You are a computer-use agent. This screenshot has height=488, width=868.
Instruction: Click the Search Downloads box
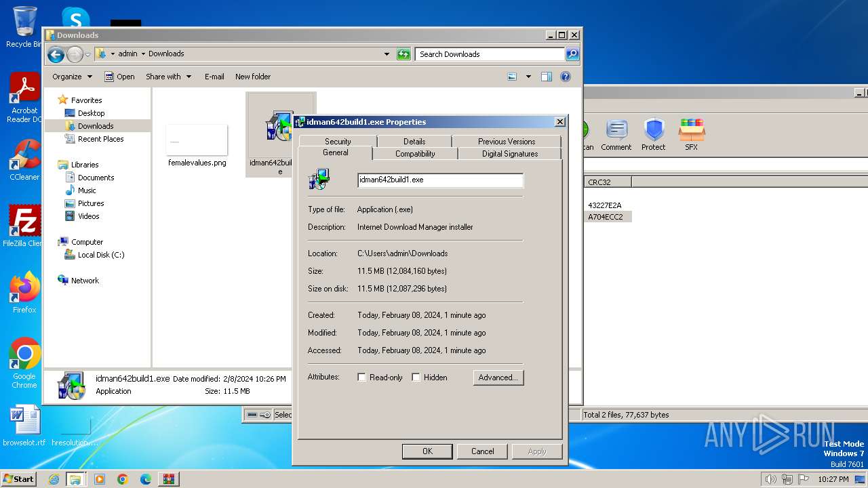click(490, 54)
